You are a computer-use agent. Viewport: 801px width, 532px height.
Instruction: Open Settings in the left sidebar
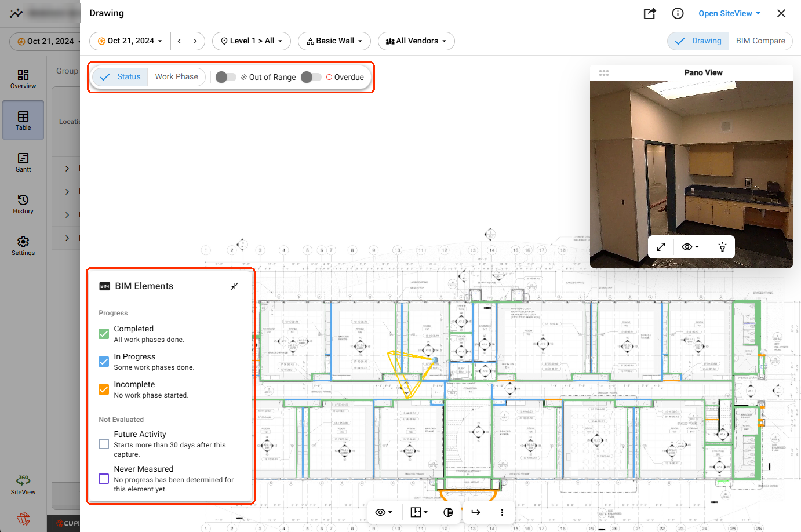[x=23, y=246]
